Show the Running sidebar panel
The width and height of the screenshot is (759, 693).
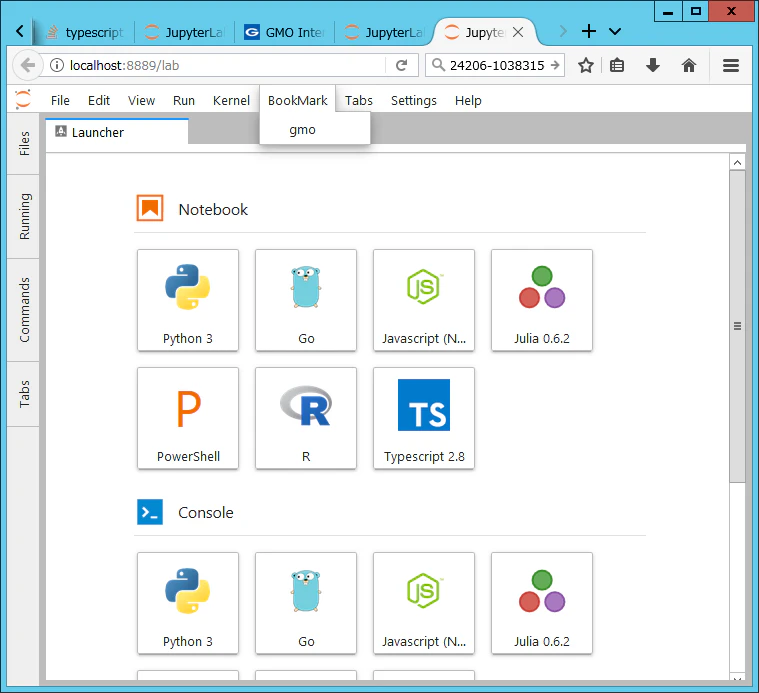point(24,216)
